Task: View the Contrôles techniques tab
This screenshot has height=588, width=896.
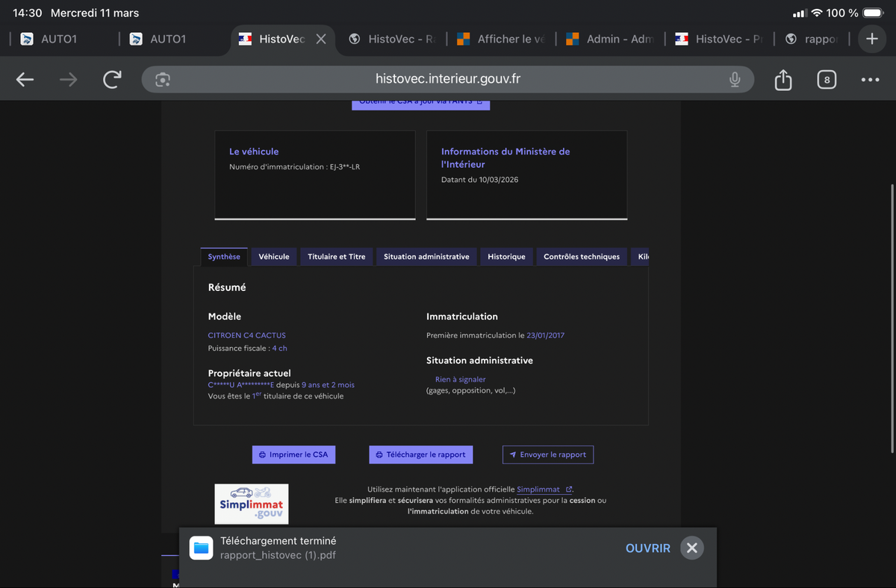Action: tap(581, 257)
